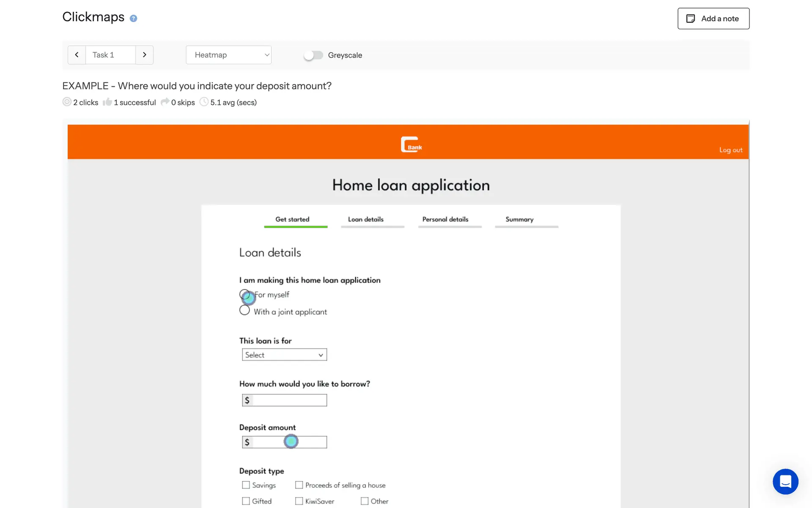
Task: Click the bank logo in header
Action: pos(411,144)
